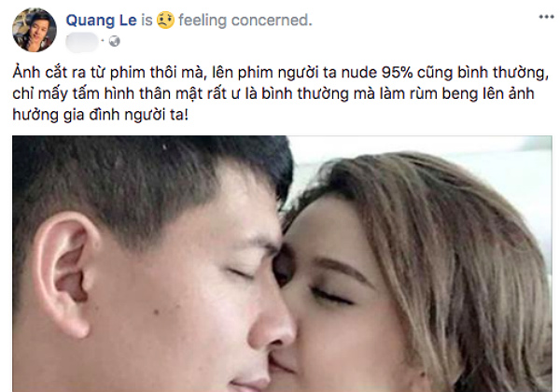Open Quang Le's profile picture
Screen dimensions: 560x392
pyautogui.click(x=35, y=30)
